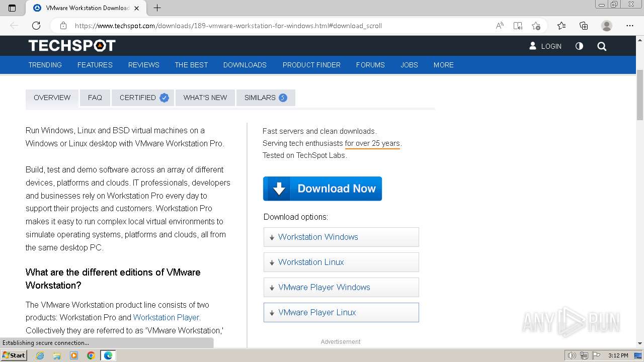Open TRENDING navigation item

pyautogui.click(x=45, y=65)
